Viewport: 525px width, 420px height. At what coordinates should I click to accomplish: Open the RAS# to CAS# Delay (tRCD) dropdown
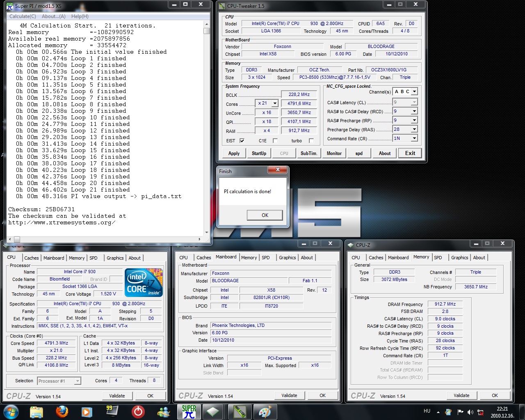[x=414, y=111]
